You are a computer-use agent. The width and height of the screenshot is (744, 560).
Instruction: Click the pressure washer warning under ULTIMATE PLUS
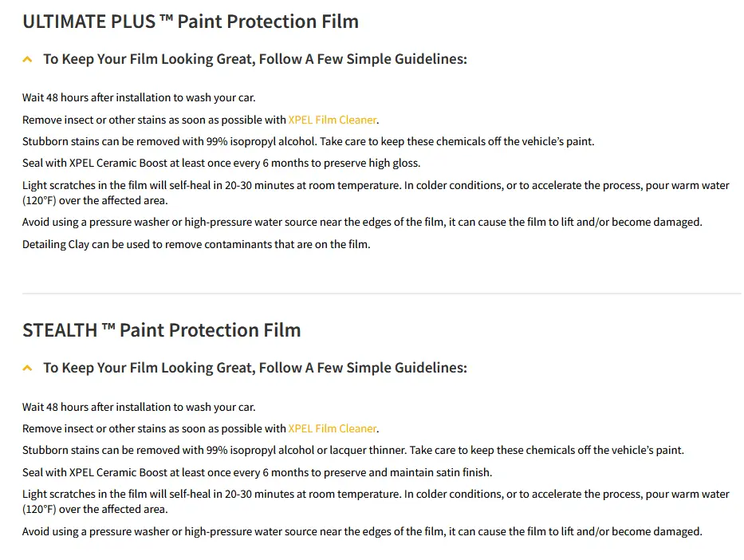[x=362, y=222]
